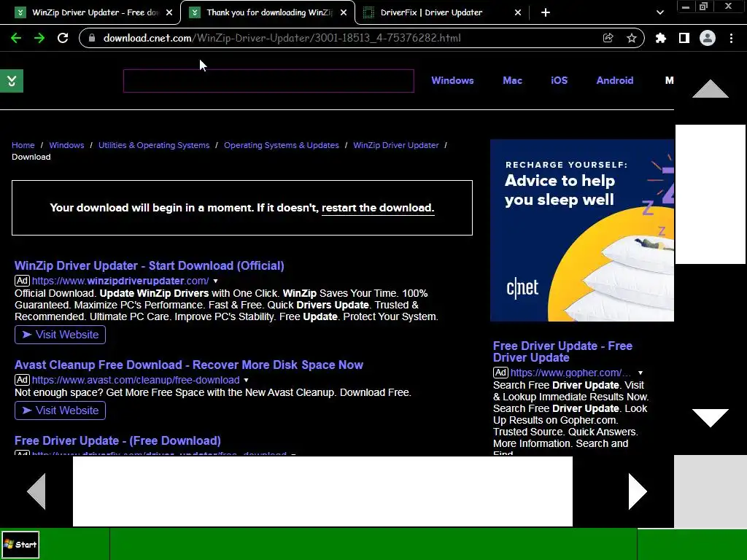The width and height of the screenshot is (747, 560).
Task: Open Operating Systems & Updates breadcrumb
Action: click(282, 145)
